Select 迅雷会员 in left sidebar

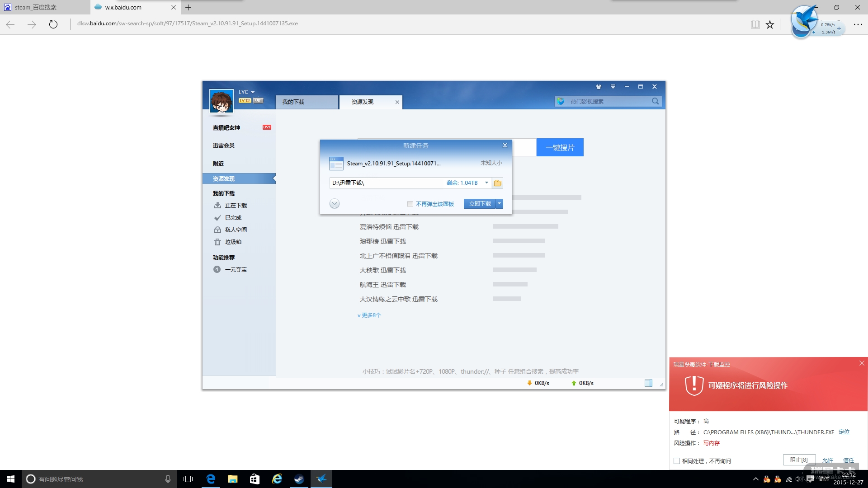tap(224, 145)
